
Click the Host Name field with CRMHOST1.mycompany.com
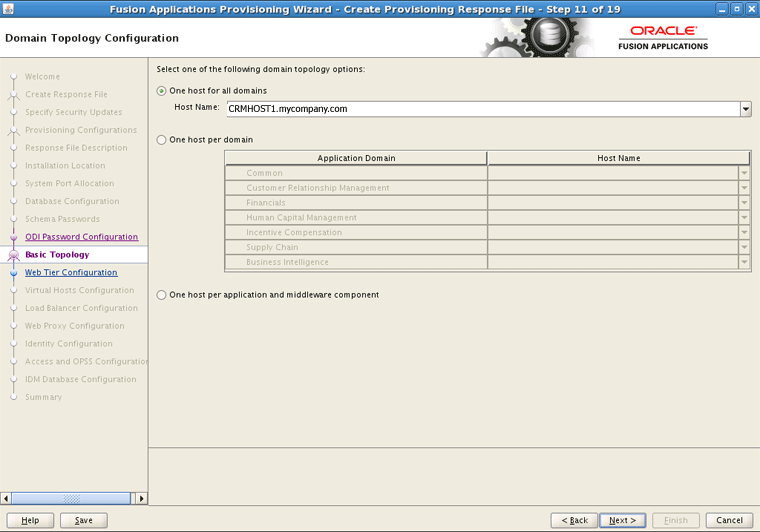(x=483, y=109)
